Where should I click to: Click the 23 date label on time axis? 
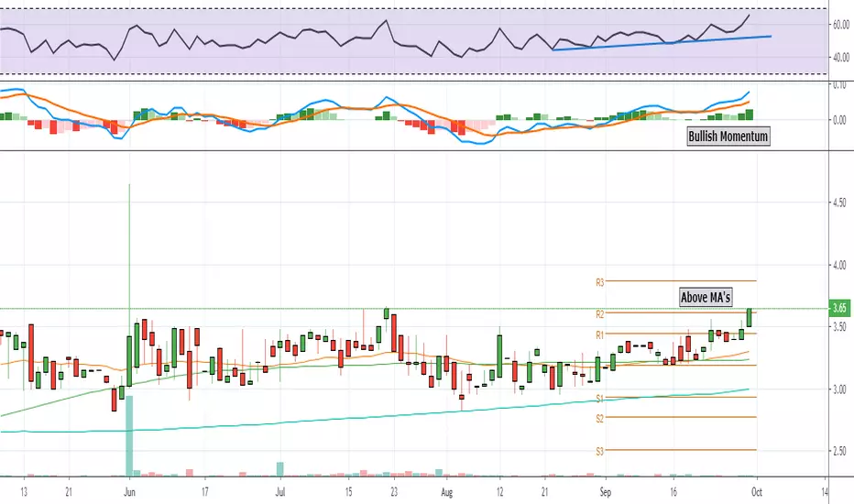point(394,492)
